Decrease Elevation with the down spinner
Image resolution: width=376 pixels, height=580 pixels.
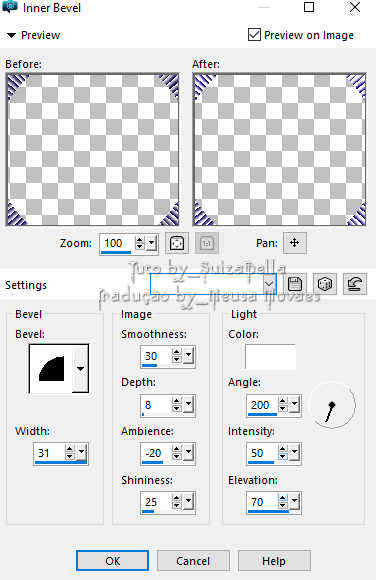[x=283, y=505]
